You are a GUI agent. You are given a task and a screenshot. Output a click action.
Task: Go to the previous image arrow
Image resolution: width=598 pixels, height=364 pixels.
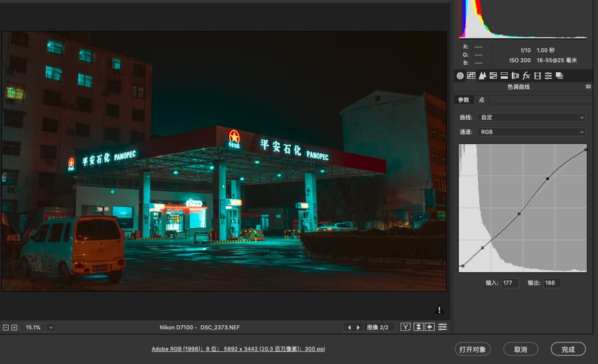[x=349, y=327]
